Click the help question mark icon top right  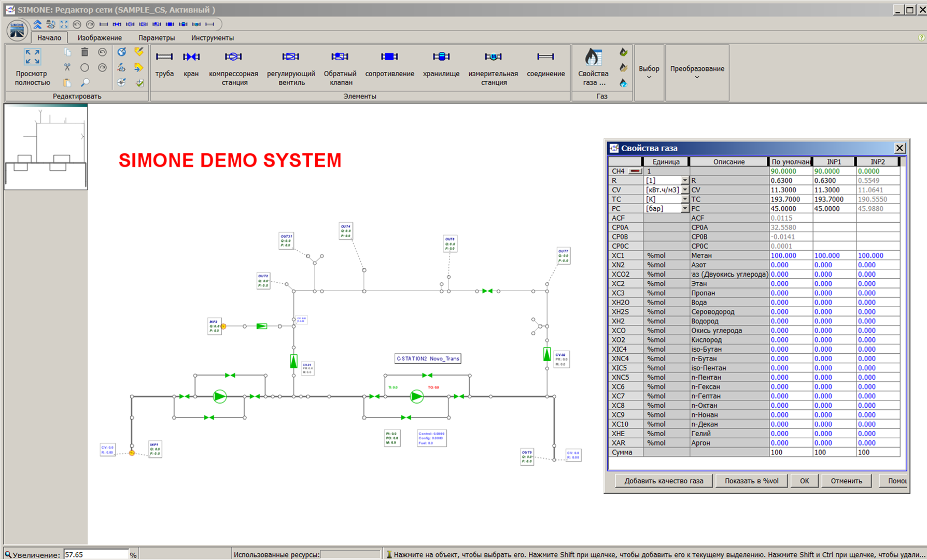[921, 37]
